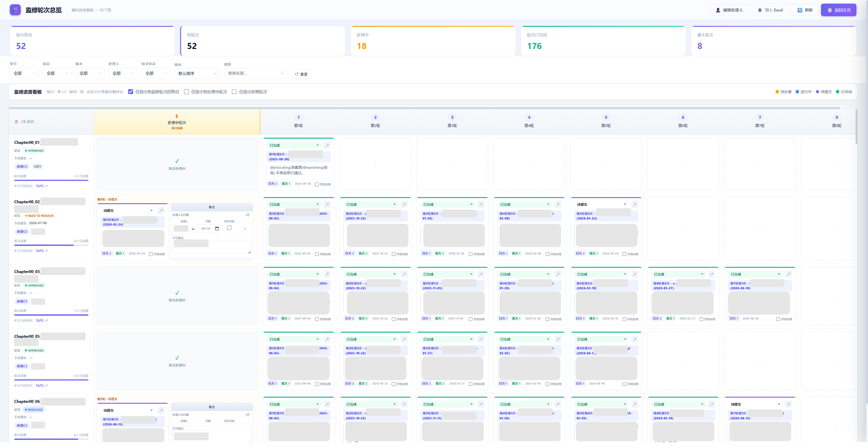Screen dimensions: 868x448
Task: Click the lightning icon above 处理中轮次 header
Action: [x=177, y=116]
